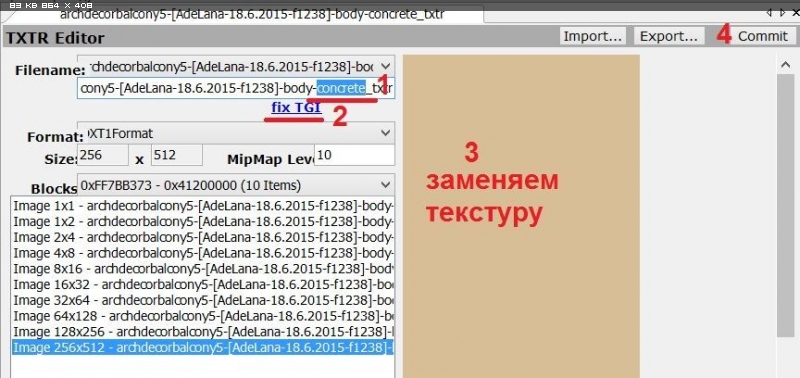Select the Image 8x16 block entry
800x378 pixels.
203,268
